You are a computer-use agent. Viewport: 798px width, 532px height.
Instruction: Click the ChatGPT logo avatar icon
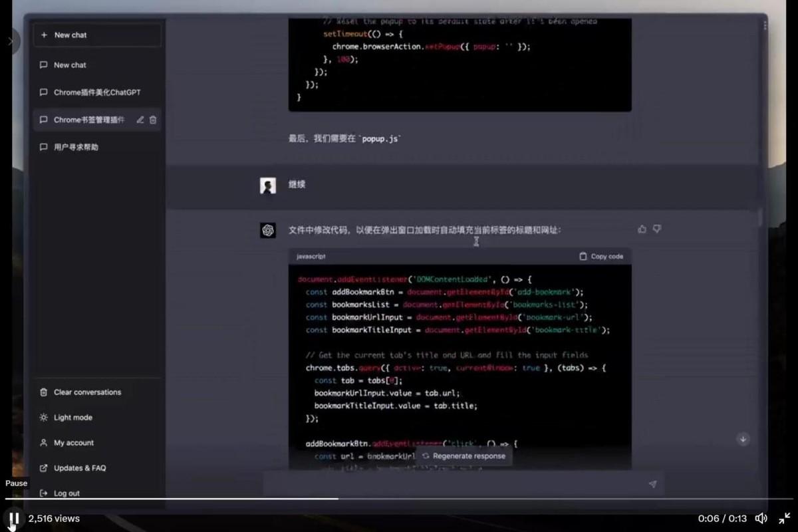tap(268, 230)
